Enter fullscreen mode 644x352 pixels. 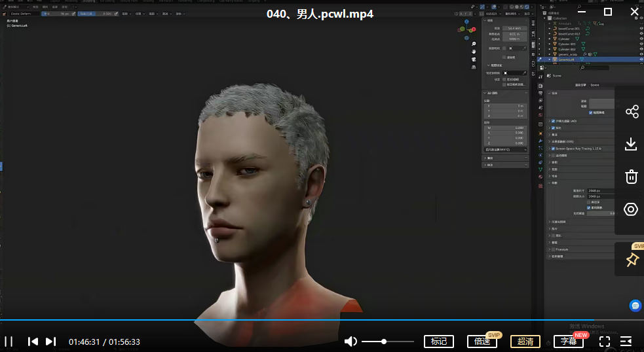pos(605,342)
